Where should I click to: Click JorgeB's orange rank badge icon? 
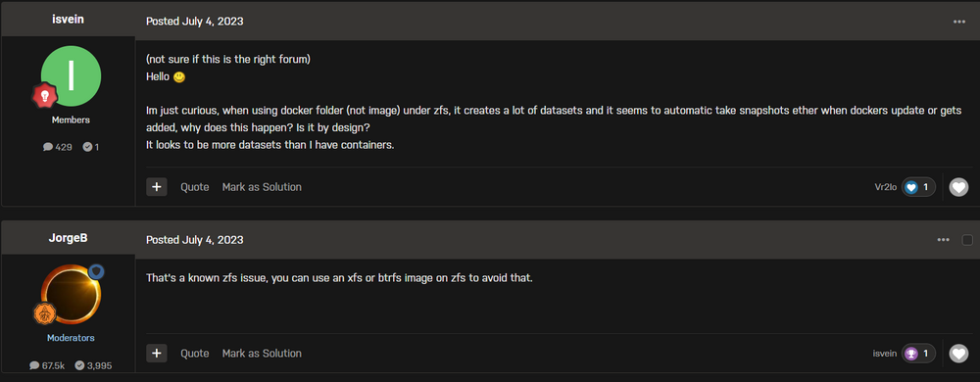(45, 314)
